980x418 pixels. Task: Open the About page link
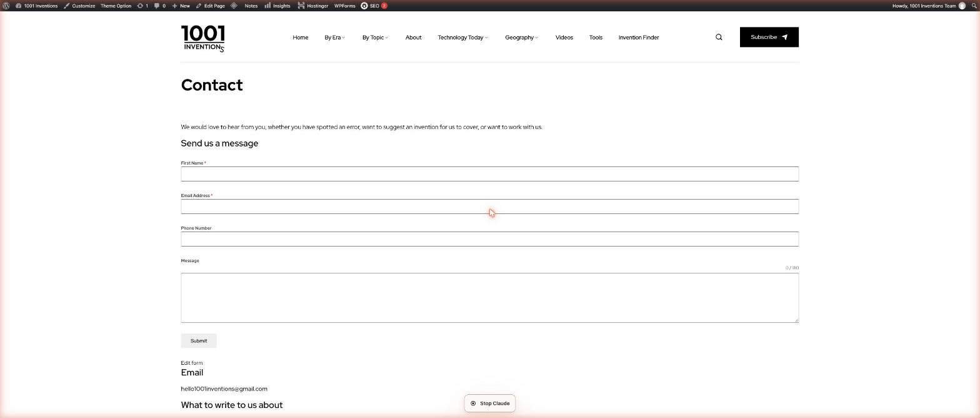(x=413, y=38)
